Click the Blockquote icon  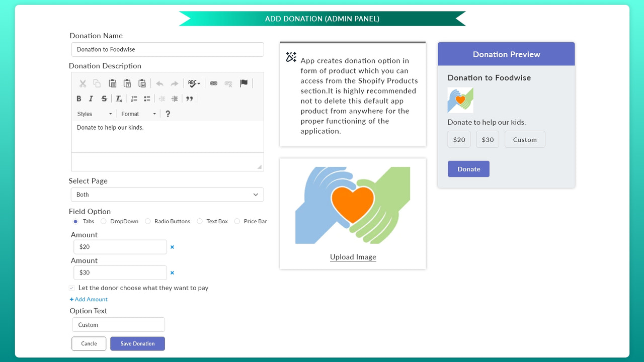[190, 99]
